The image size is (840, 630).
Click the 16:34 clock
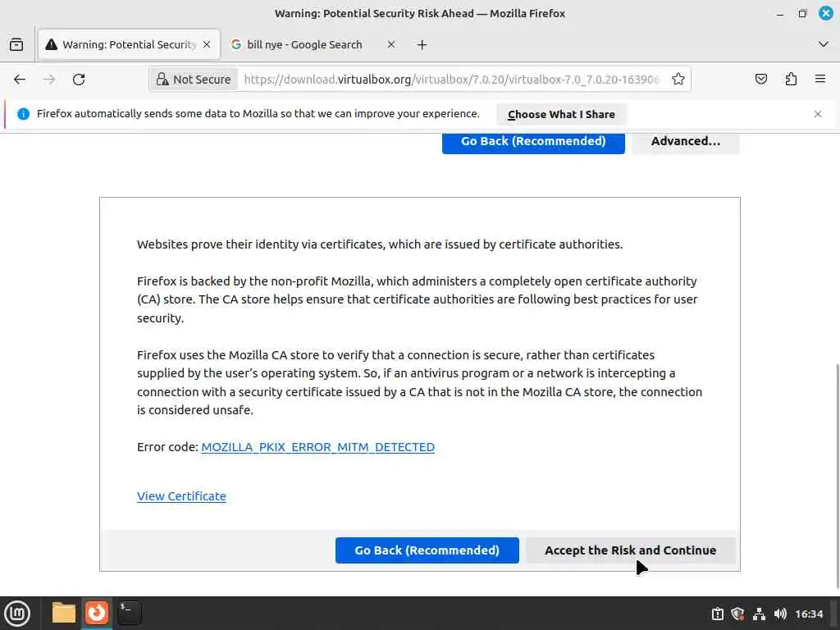[808, 614]
